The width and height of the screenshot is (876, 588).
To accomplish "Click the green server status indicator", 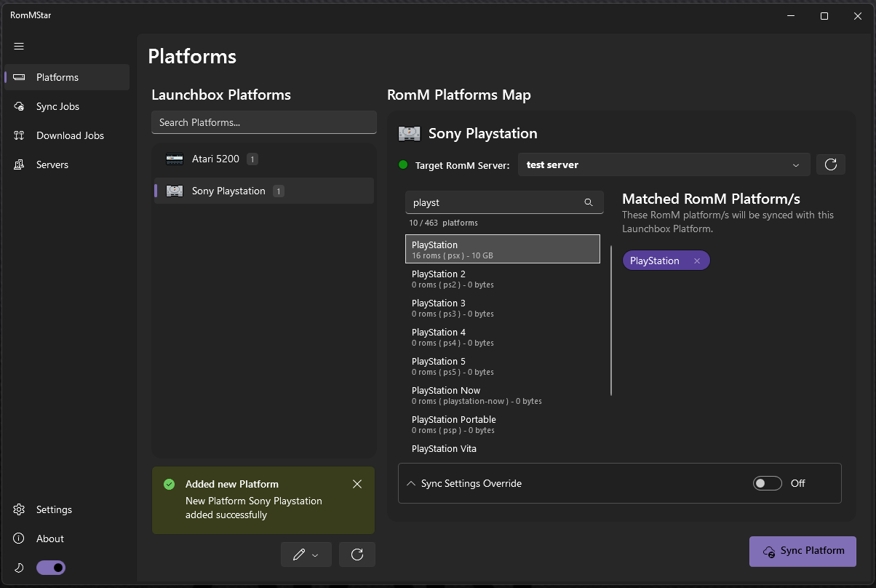I will point(403,164).
